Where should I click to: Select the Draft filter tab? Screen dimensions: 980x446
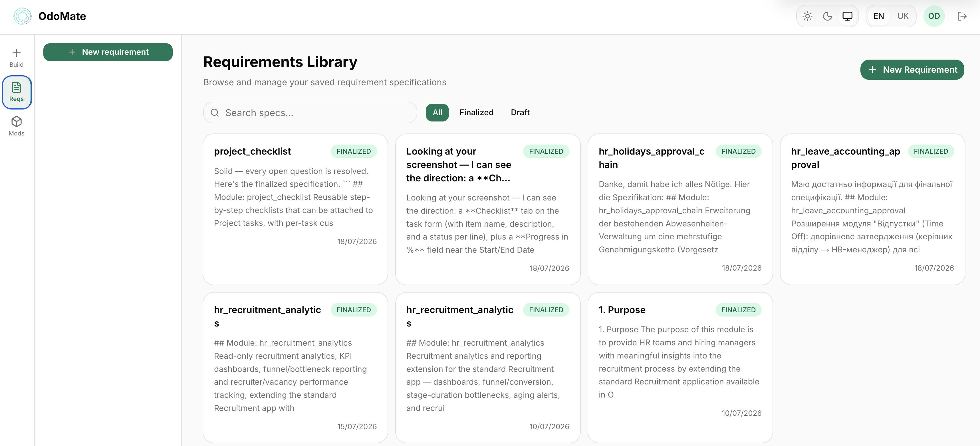[x=520, y=113]
